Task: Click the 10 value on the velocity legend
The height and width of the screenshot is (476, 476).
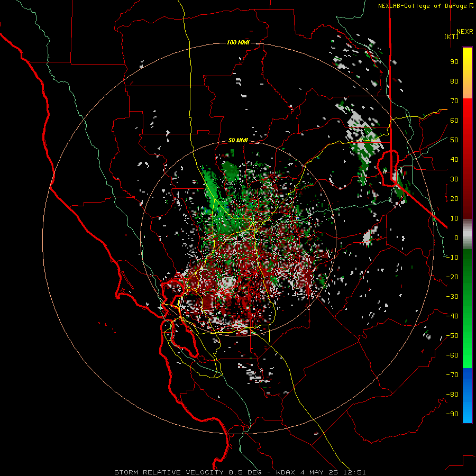Action: [x=454, y=218]
